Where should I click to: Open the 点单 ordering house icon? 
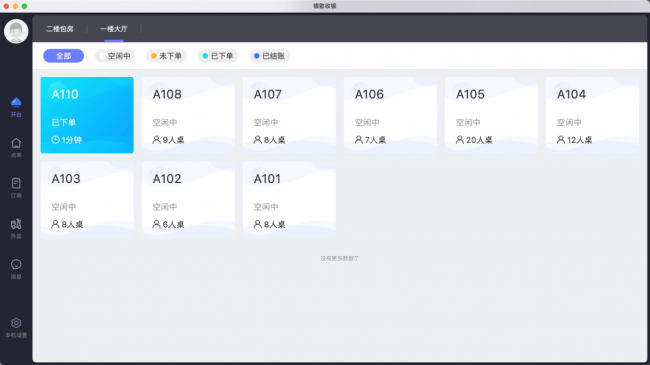coord(16,143)
